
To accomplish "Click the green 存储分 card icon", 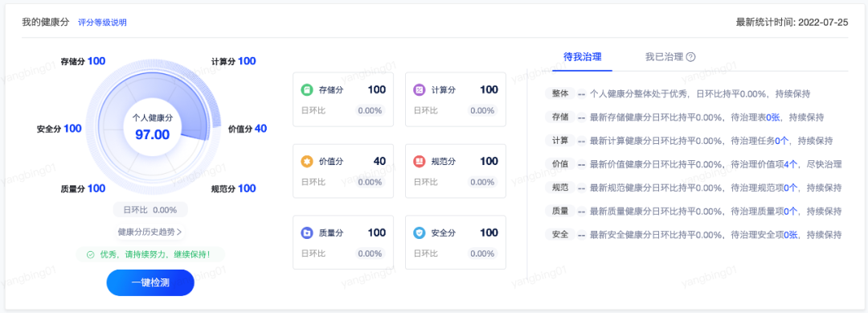I will click(x=307, y=90).
